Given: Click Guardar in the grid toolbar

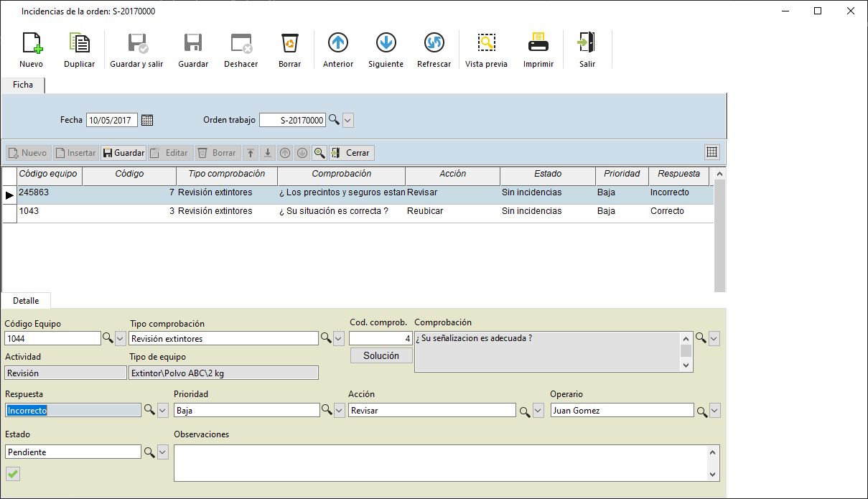Looking at the screenshot, I should point(123,153).
